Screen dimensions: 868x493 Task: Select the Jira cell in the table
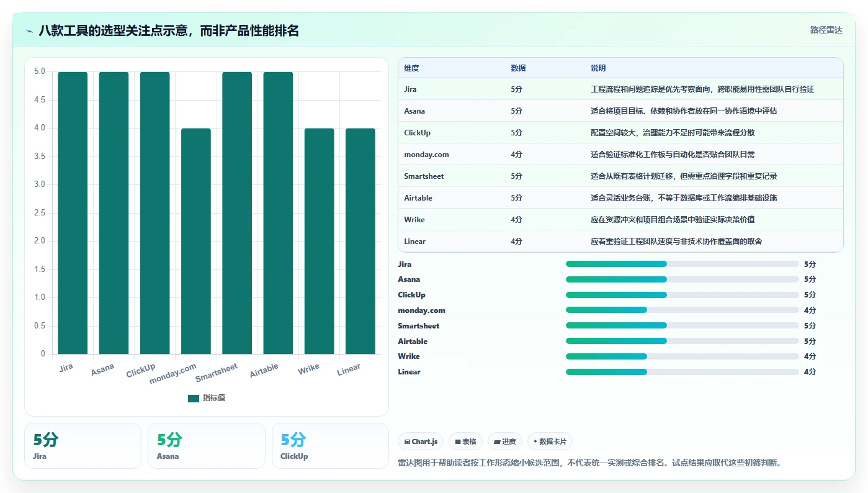pos(410,89)
